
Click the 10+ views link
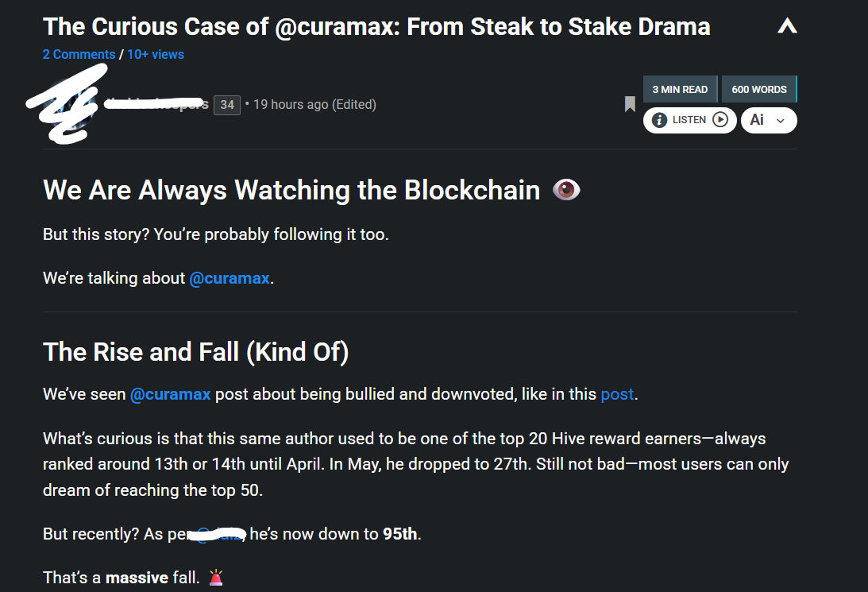click(156, 54)
